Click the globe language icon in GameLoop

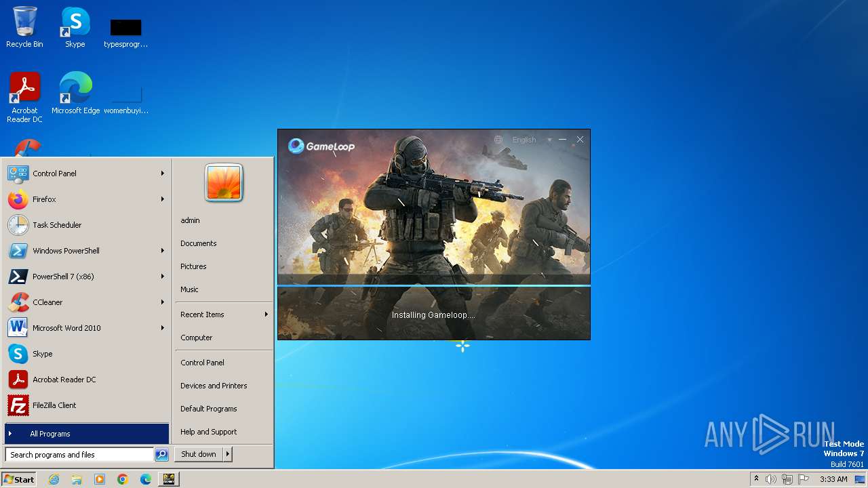(498, 140)
